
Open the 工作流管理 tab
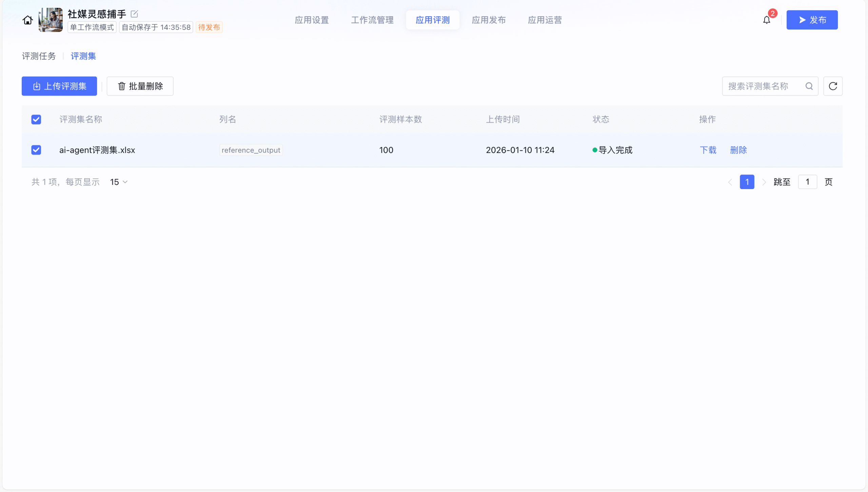pos(372,20)
